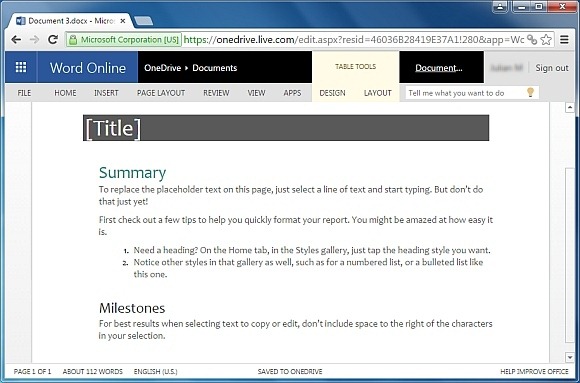Open the INSERT ribbon tab
This screenshot has height=383, width=580.
click(x=106, y=93)
